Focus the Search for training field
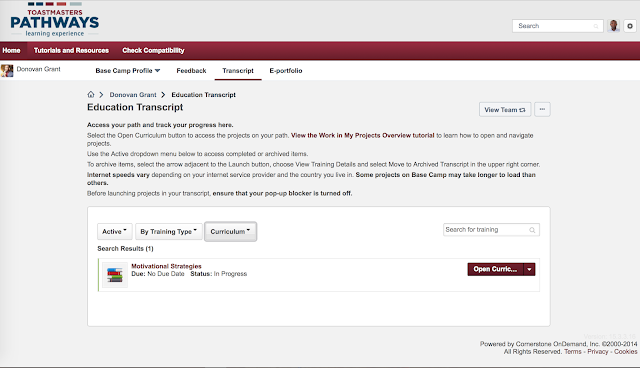Screen dimensions: 640x368 pos(487,230)
